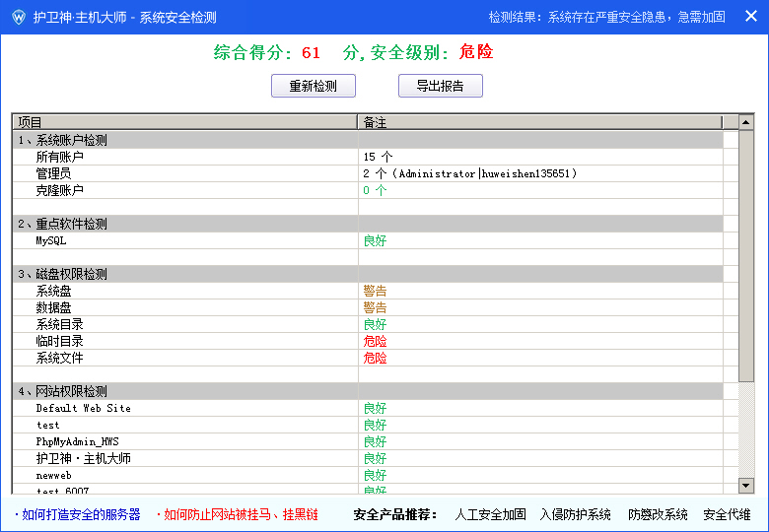This screenshot has height=532, width=769.
Task: Click the 导出报告 button
Action: point(440,86)
